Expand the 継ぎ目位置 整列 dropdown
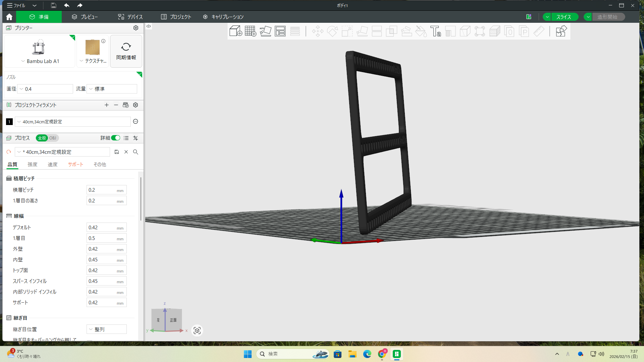The image size is (644, 362). [107, 329]
